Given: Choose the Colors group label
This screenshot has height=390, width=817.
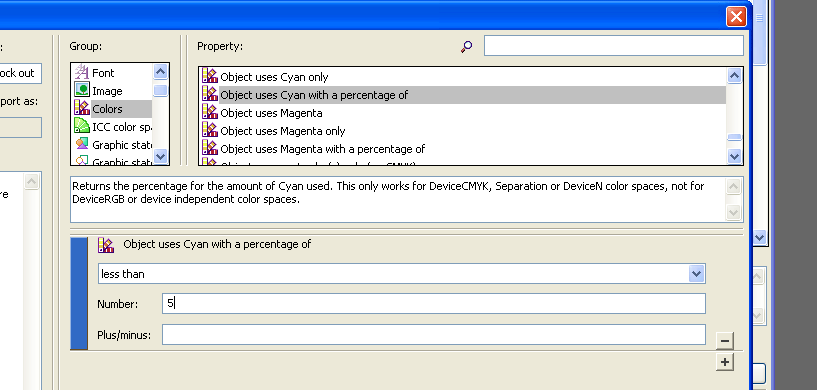Looking at the screenshot, I should click(107, 109).
